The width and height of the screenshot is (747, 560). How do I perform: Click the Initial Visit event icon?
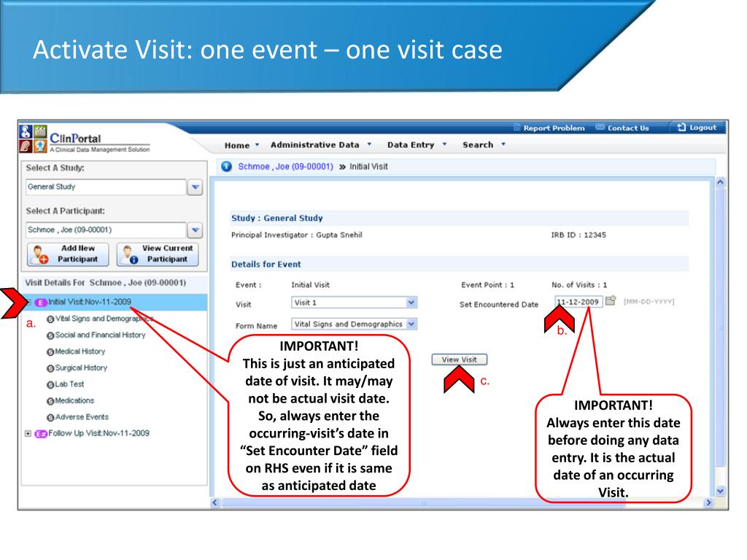(41, 303)
